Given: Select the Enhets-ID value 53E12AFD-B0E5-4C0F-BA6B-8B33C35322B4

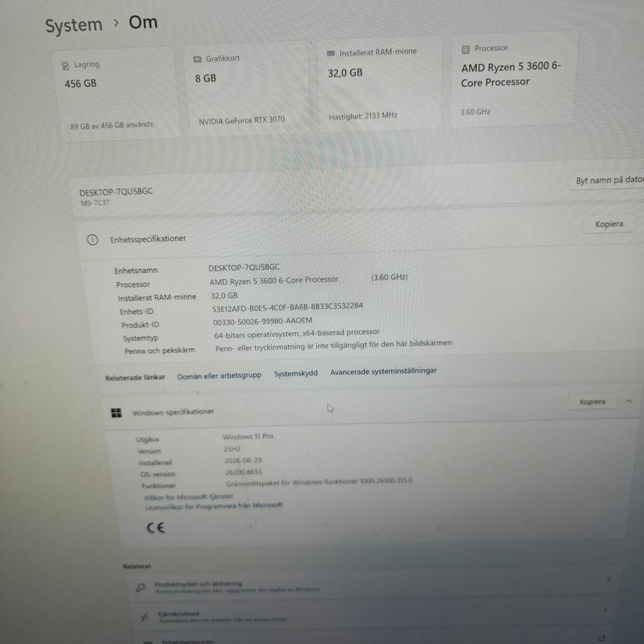Looking at the screenshot, I should point(287,307).
